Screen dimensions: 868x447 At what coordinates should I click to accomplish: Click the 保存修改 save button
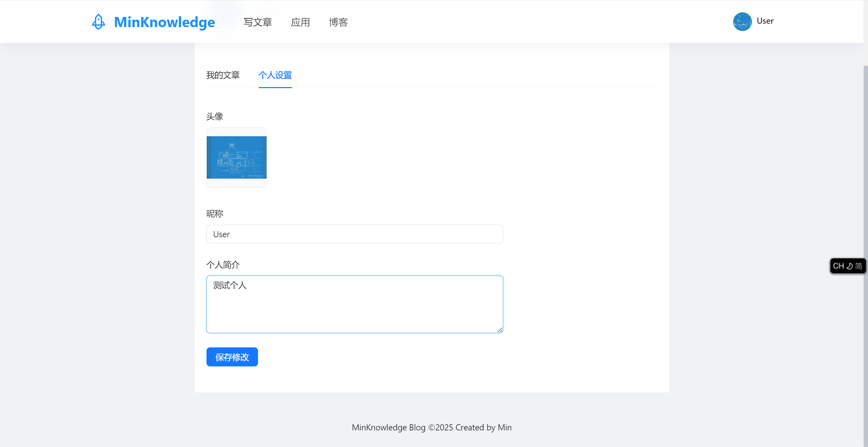click(232, 357)
